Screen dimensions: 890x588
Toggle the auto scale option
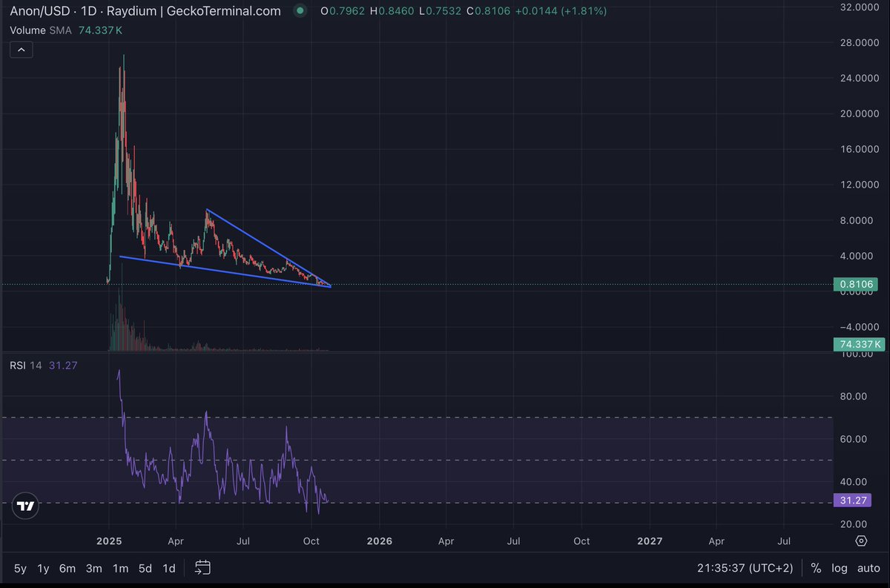868,568
